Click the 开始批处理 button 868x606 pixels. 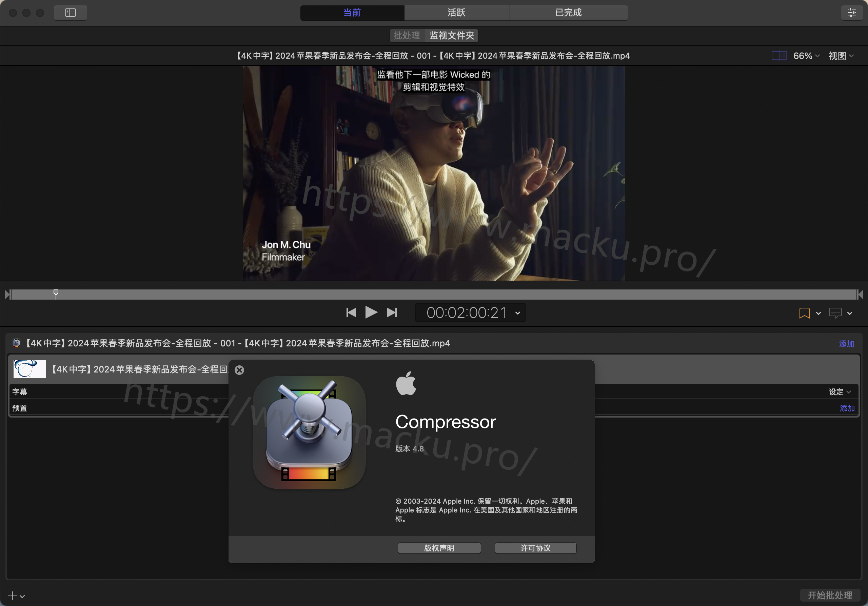tap(830, 595)
